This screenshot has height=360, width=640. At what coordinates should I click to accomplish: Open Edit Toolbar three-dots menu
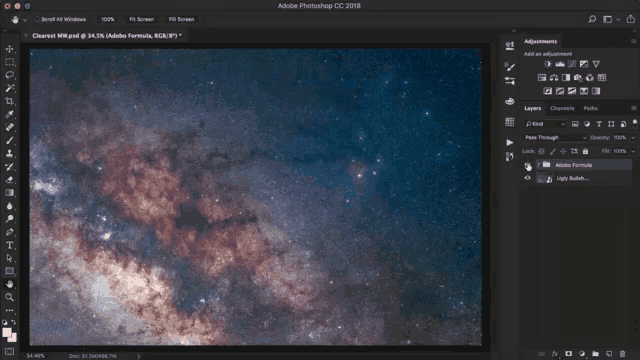tap(9, 310)
